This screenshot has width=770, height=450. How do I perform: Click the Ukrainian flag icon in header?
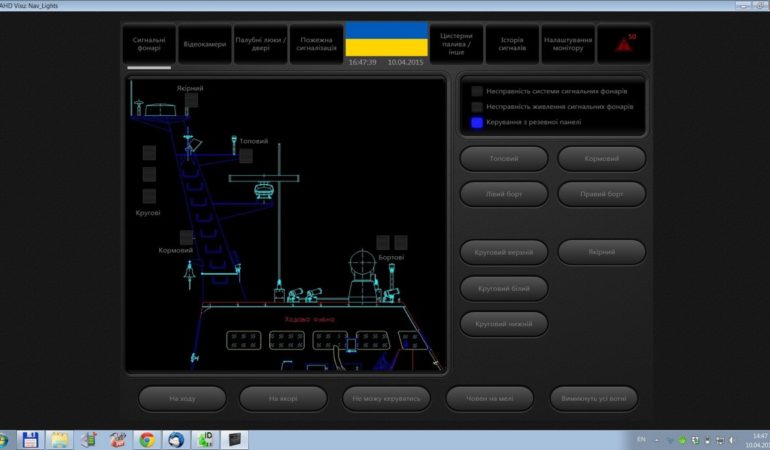pyautogui.click(x=386, y=40)
